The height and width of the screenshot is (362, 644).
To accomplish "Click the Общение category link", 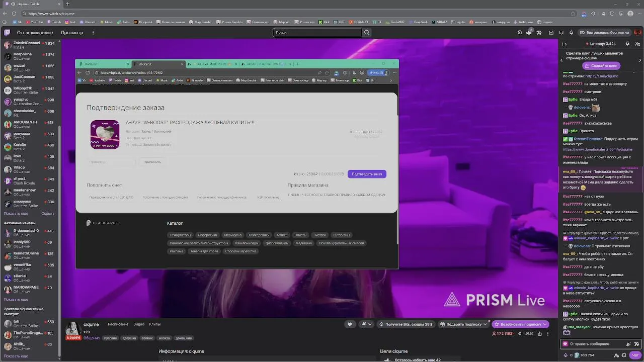I will point(92,338).
